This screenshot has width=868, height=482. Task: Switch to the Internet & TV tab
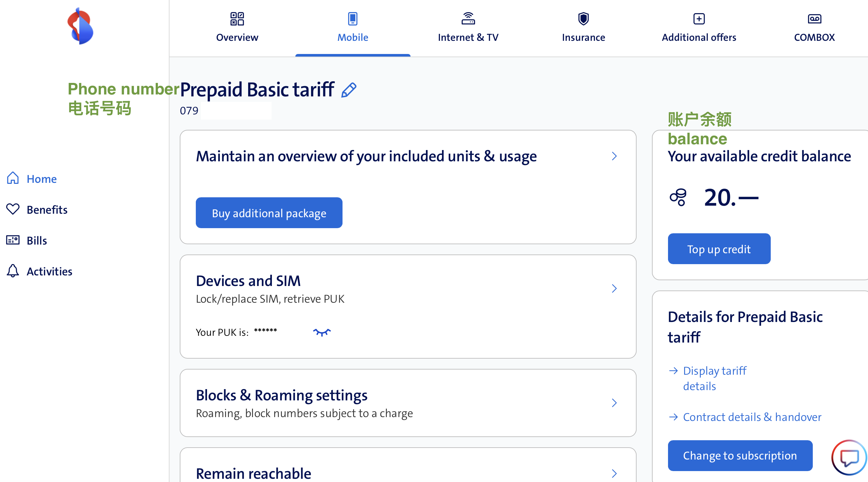pos(468,28)
